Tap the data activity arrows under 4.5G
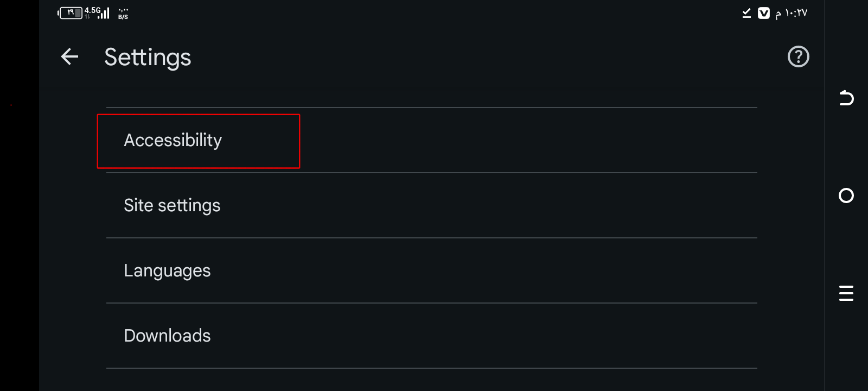868x391 pixels. click(x=87, y=17)
